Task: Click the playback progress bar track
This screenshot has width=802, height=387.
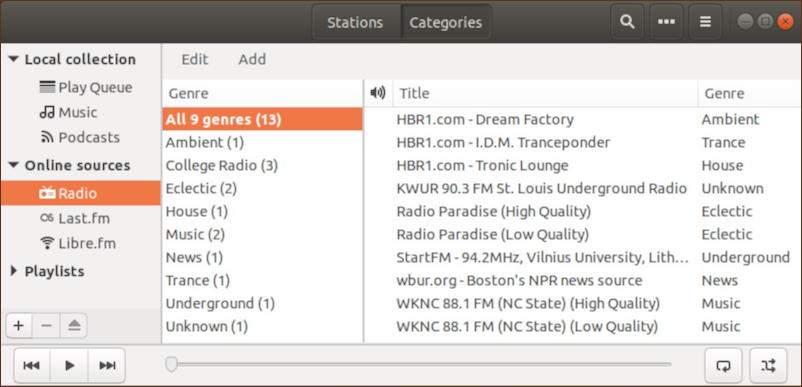Action: coord(418,364)
